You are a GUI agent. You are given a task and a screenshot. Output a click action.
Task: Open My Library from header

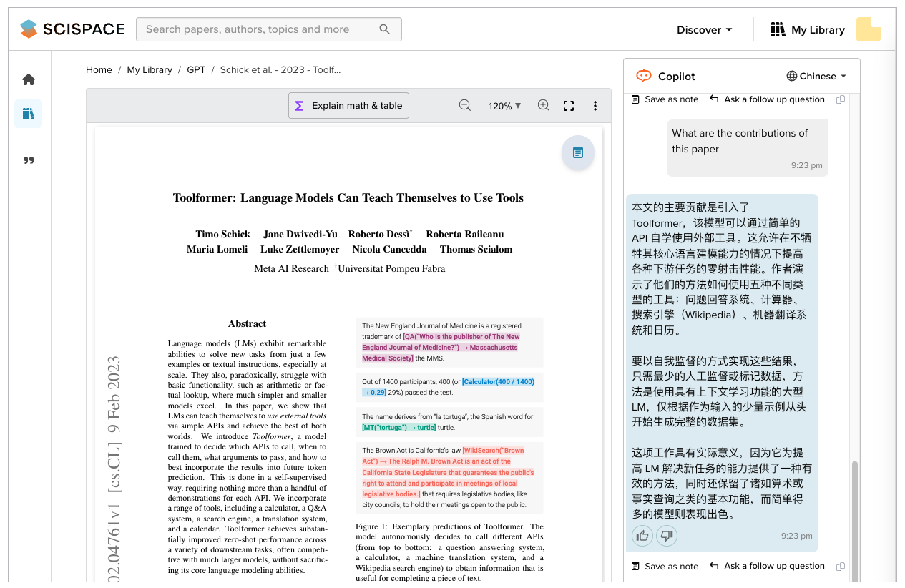click(x=808, y=30)
